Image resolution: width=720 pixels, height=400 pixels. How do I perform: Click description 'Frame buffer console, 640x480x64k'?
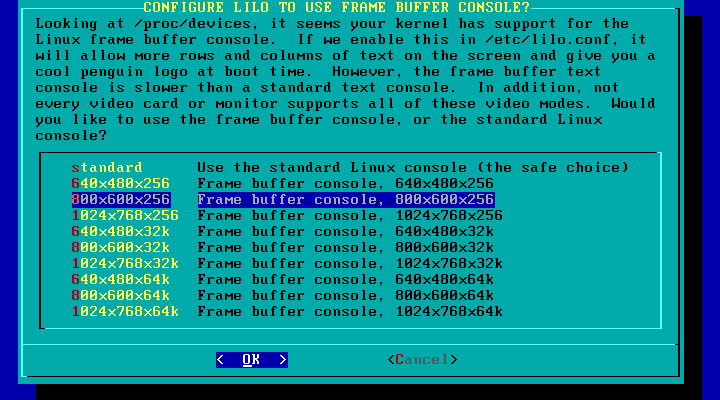(345, 280)
